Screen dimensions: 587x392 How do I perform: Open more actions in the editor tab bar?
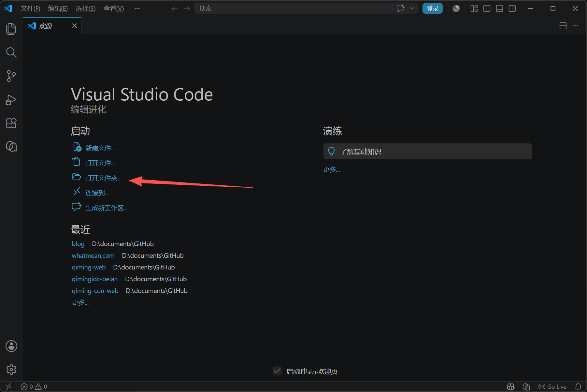(576, 26)
